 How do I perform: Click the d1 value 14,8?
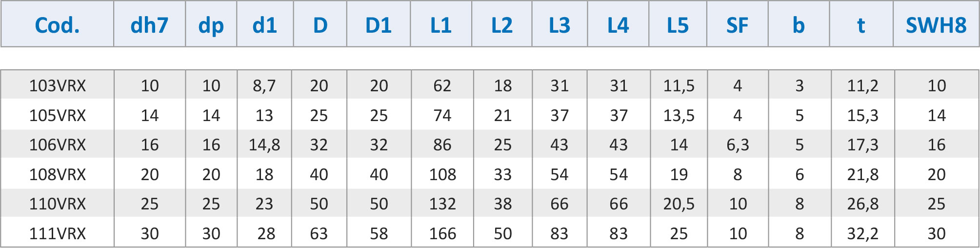(x=264, y=145)
